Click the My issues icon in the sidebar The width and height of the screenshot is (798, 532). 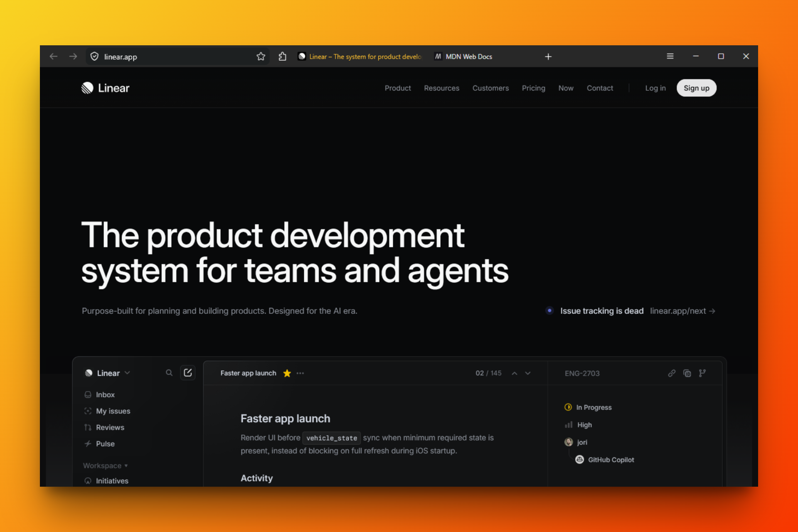[88, 411]
